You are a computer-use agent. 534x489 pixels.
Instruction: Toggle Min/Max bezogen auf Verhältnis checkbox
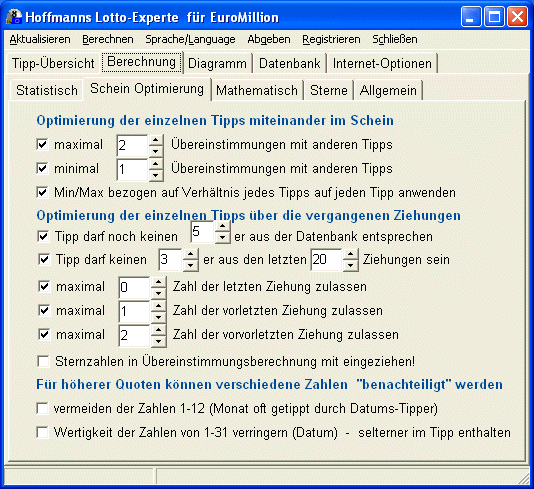pyautogui.click(x=42, y=192)
